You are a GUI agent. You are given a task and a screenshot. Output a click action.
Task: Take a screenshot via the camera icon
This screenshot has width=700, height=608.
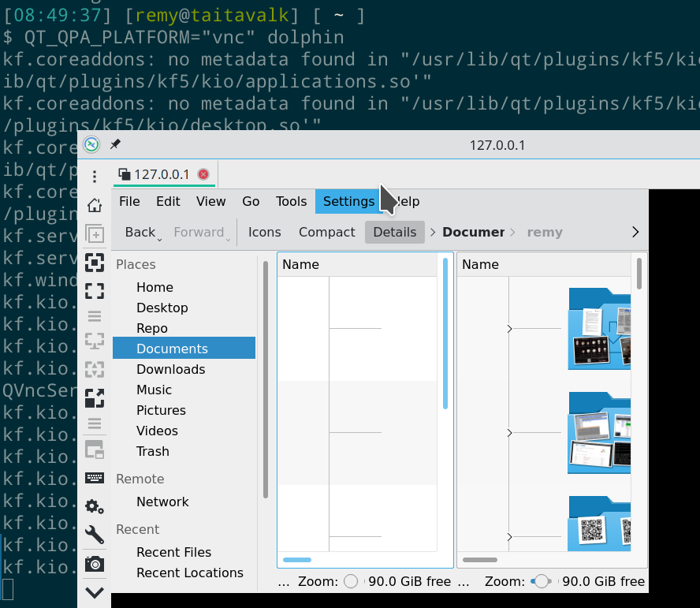[x=95, y=563]
